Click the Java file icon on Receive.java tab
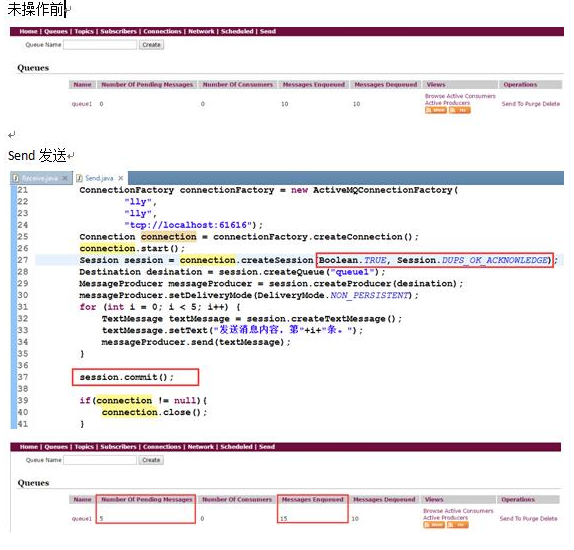Viewport: 574px width, 550px height. click(15, 178)
